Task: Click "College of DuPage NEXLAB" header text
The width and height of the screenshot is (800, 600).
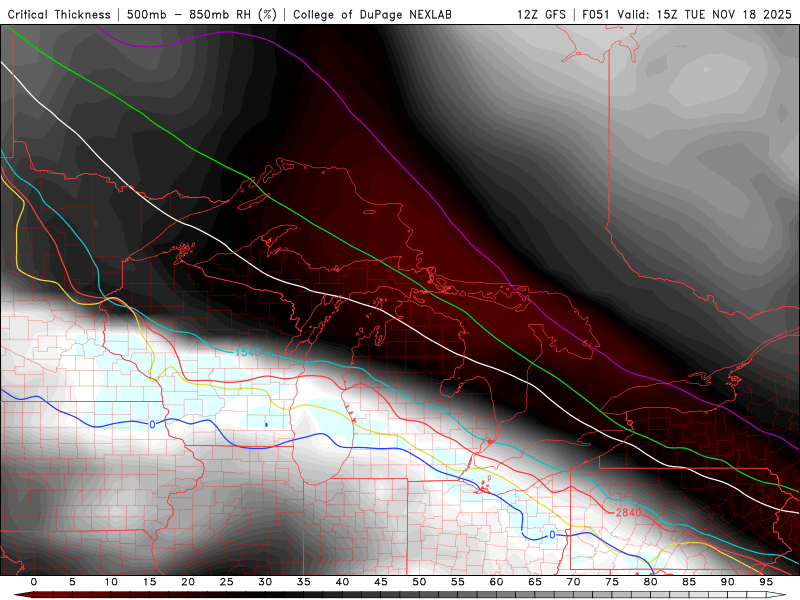Action: click(372, 15)
